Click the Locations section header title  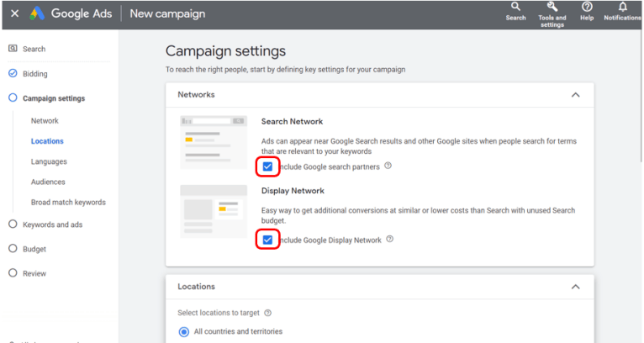pos(196,287)
